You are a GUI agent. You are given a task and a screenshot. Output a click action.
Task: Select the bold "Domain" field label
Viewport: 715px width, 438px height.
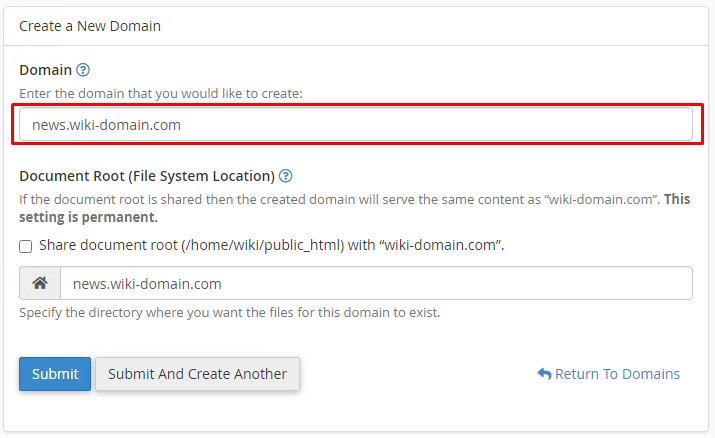45,70
